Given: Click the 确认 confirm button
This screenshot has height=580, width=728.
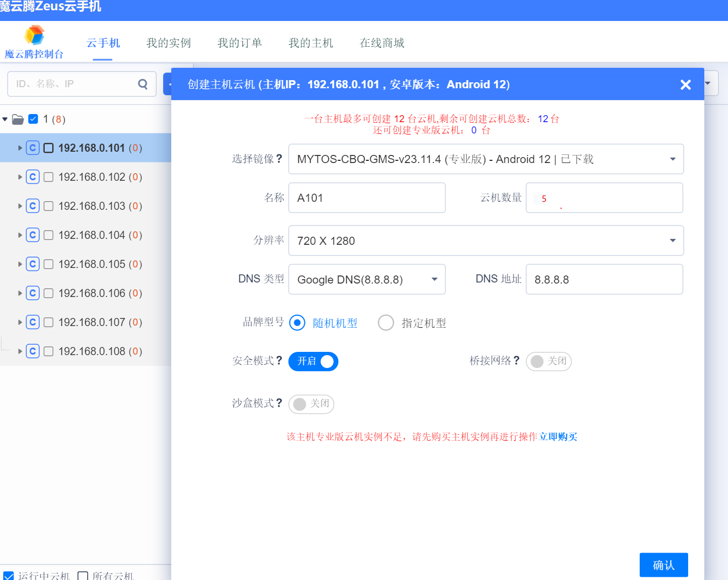Looking at the screenshot, I should (663, 565).
